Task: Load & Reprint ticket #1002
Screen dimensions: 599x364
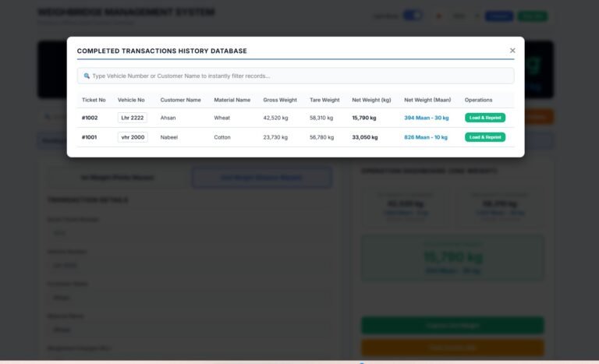Action: pyautogui.click(x=485, y=118)
